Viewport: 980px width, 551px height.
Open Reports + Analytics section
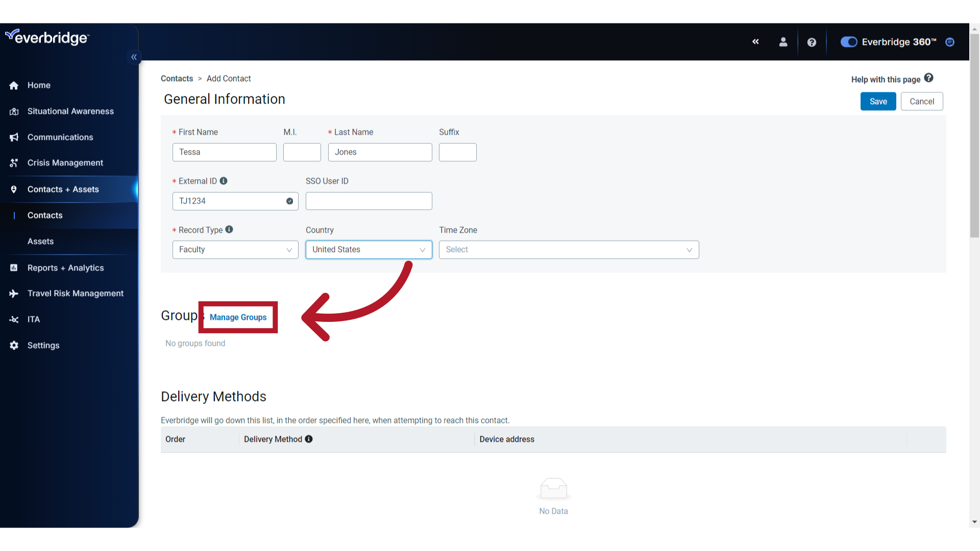pyautogui.click(x=65, y=267)
